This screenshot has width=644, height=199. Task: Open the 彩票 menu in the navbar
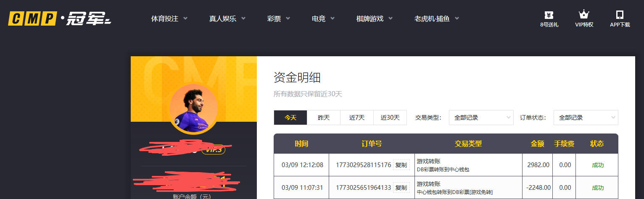click(x=279, y=19)
